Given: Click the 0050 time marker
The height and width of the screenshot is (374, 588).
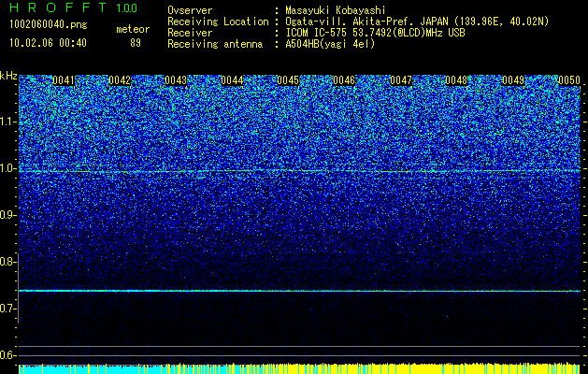Looking at the screenshot, I should (x=569, y=80).
